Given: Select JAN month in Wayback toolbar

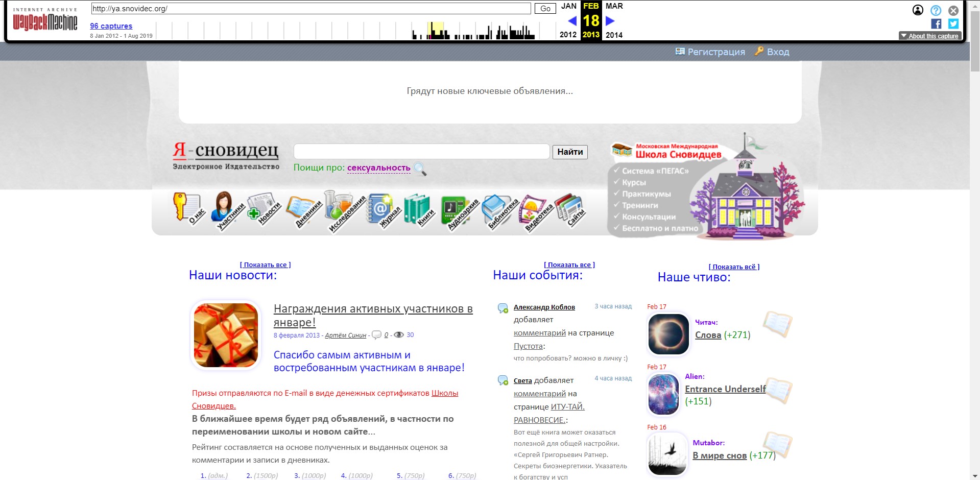Looking at the screenshot, I should pos(568,6).
